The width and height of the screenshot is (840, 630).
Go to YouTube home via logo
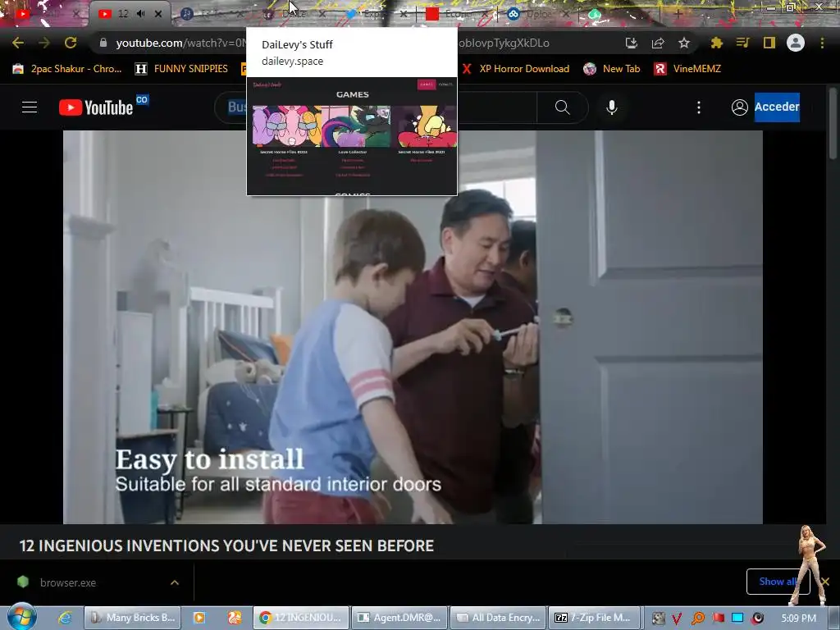97,107
